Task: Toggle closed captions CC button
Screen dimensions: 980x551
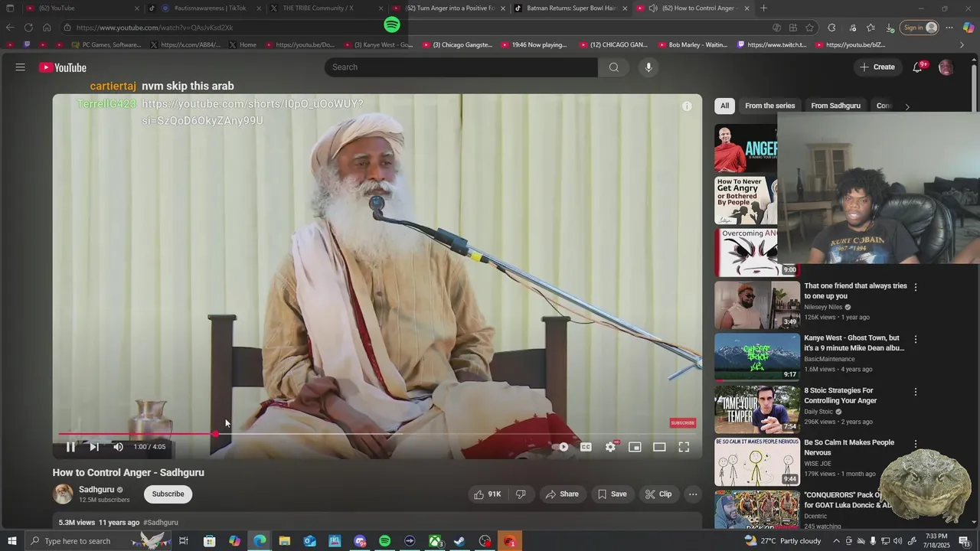Action: point(586,447)
